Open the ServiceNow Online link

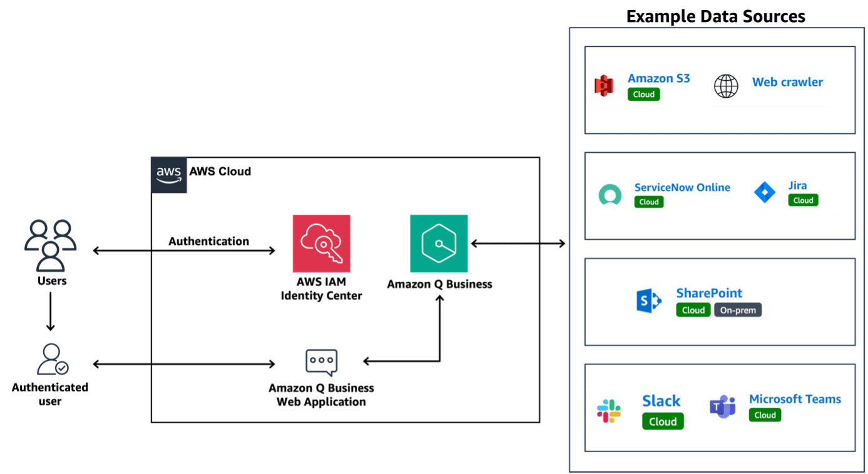682,187
